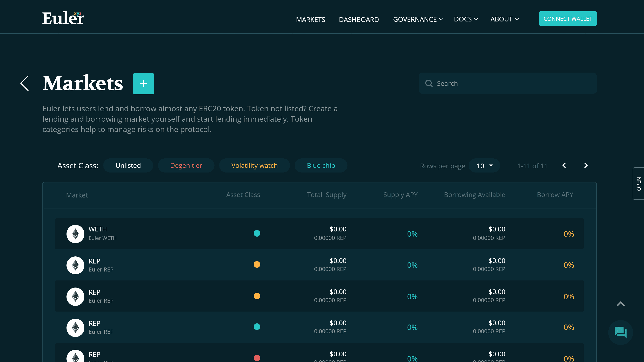The image size is (644, 362).
Task: Toggle the Blue chip filter
Action: [321, 165]
